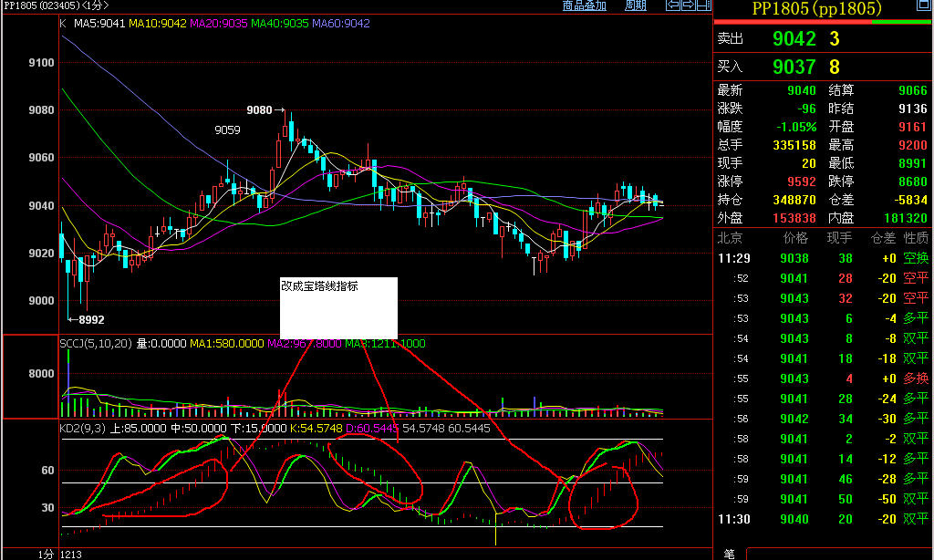Click the right arrow navigation icon
The width and height of the screenshot is (934, 560).
pyautogui.click(x=687, y=5)
